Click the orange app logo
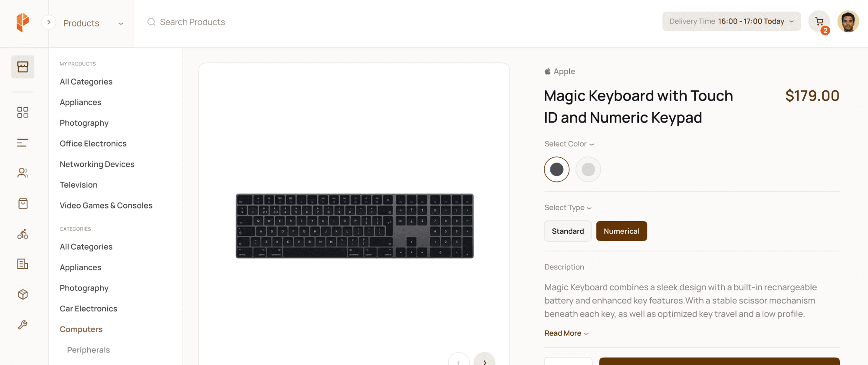 [23, 22]
